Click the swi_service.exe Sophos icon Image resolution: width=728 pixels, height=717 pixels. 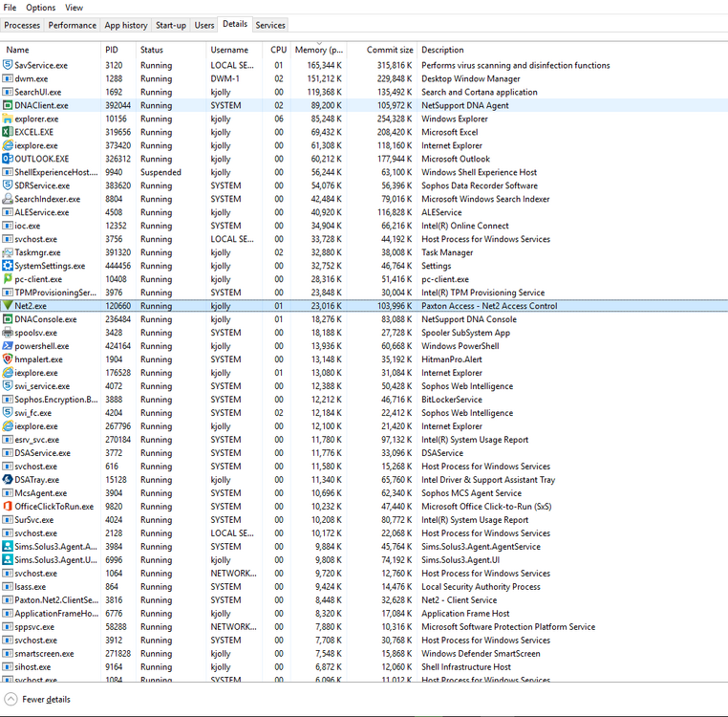pos(8,386)
